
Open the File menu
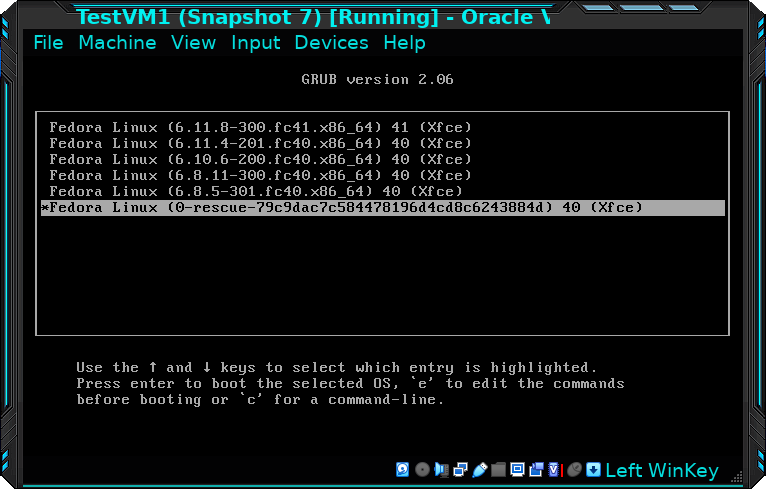click(x=48, y=43)
